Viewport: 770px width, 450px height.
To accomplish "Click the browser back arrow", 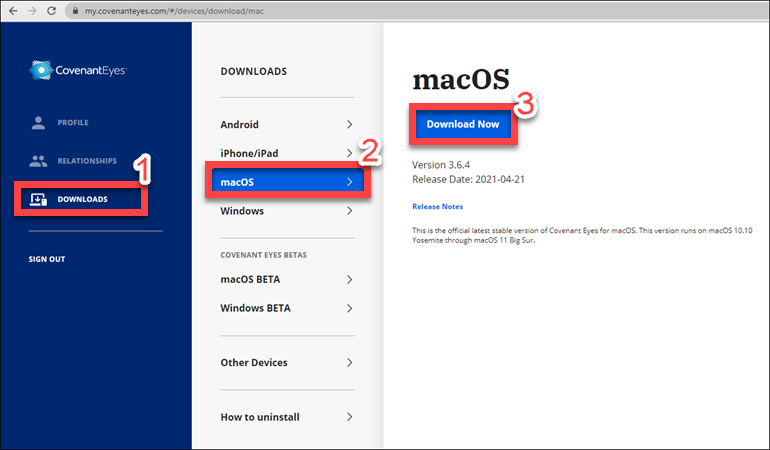I will point(13,11).
